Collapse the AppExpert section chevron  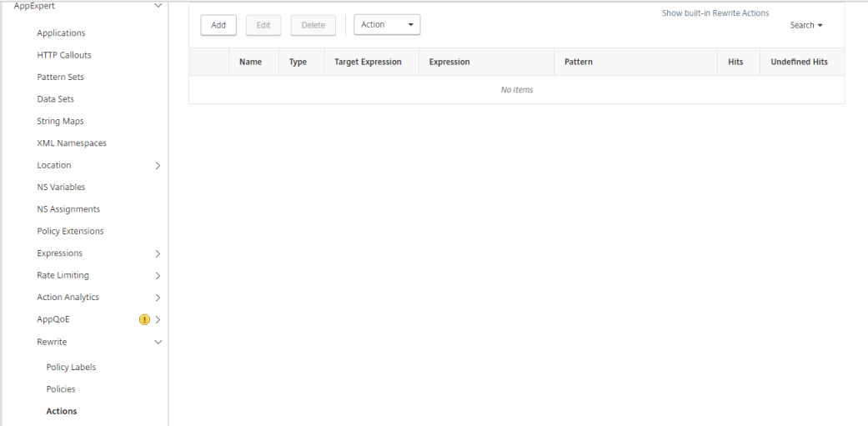(158, 6)
